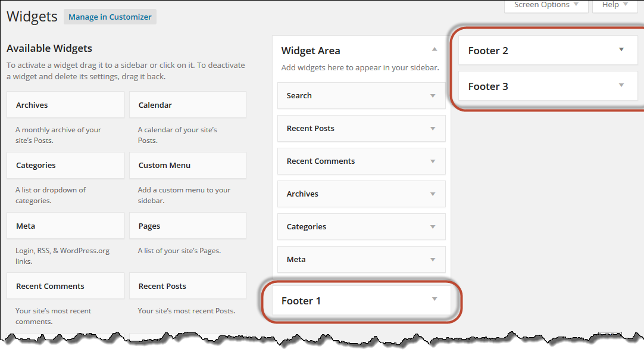
Task: Expand the Footer 2 widget area
Action: point(621,50)
